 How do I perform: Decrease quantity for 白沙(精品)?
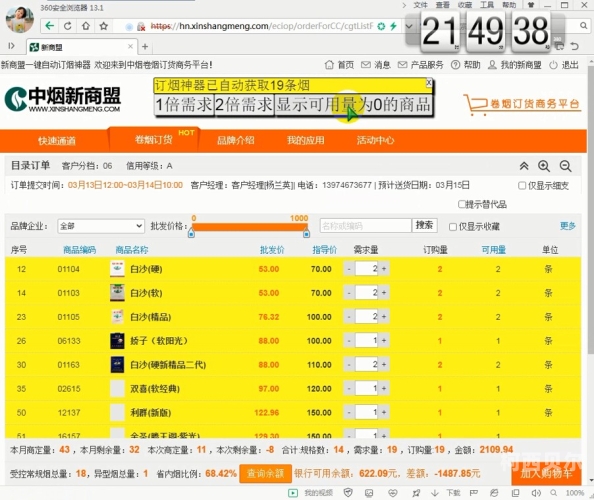coord(349,317)
